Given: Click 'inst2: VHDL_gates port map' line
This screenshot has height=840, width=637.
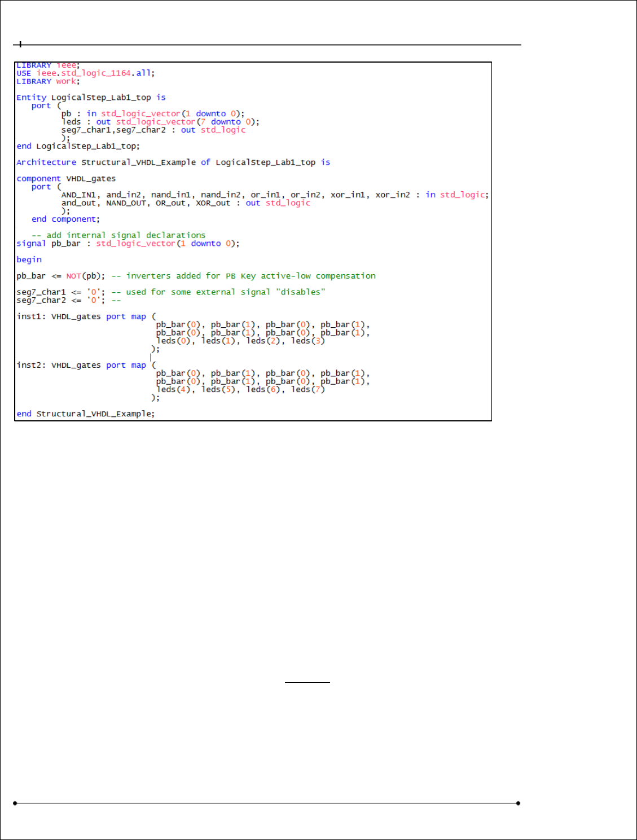Looking at the screenshot, I should pyautogui.click(x=86, y=366).
